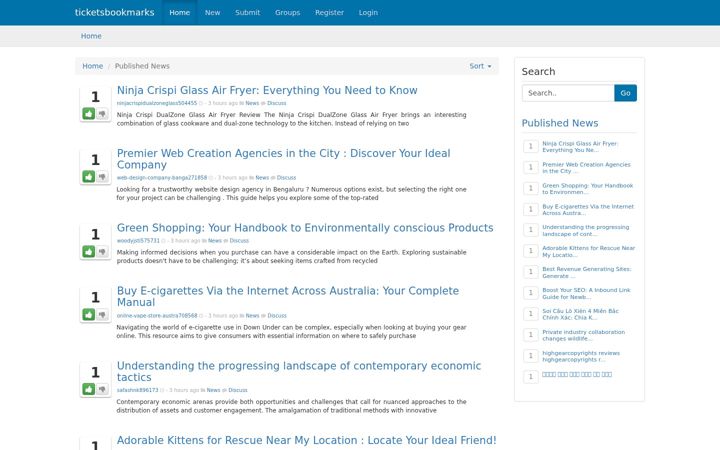Click News category under Premier Web Creation story
This screenshot has height=450, width=720.
262,178
